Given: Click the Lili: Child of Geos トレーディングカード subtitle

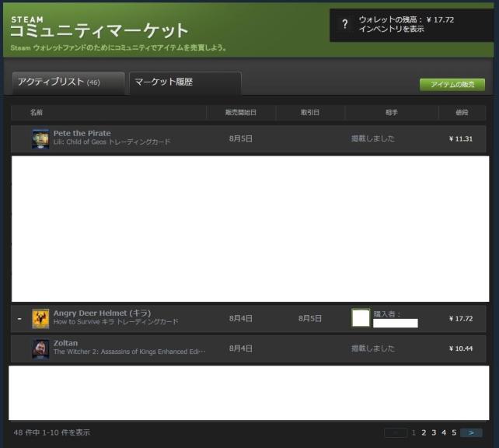Looking at the screenshot, I should tap(112, 142).
